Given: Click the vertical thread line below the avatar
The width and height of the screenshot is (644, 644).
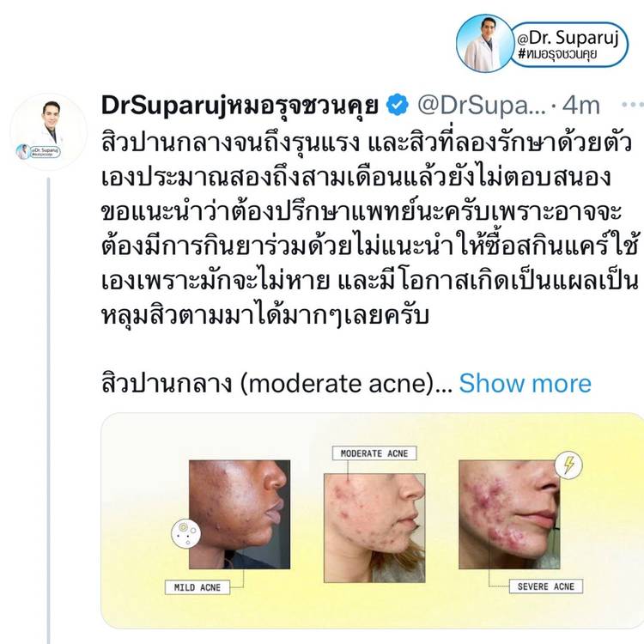Looking at the screenshot, I should coord(48,410).
